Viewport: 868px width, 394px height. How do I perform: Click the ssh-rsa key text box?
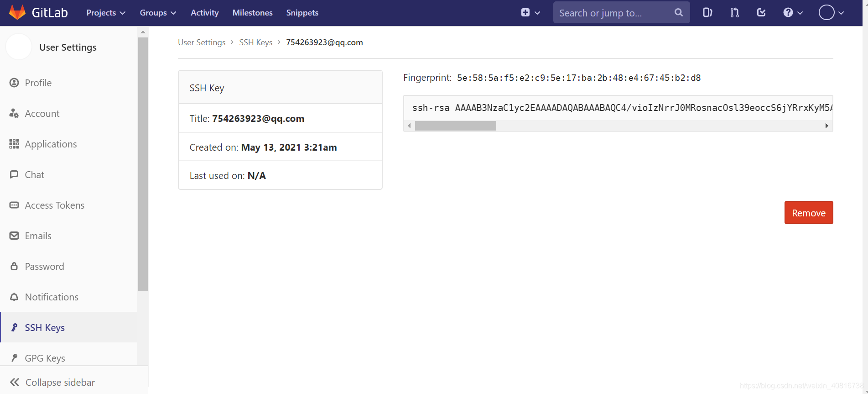click(x=618, y=108)
